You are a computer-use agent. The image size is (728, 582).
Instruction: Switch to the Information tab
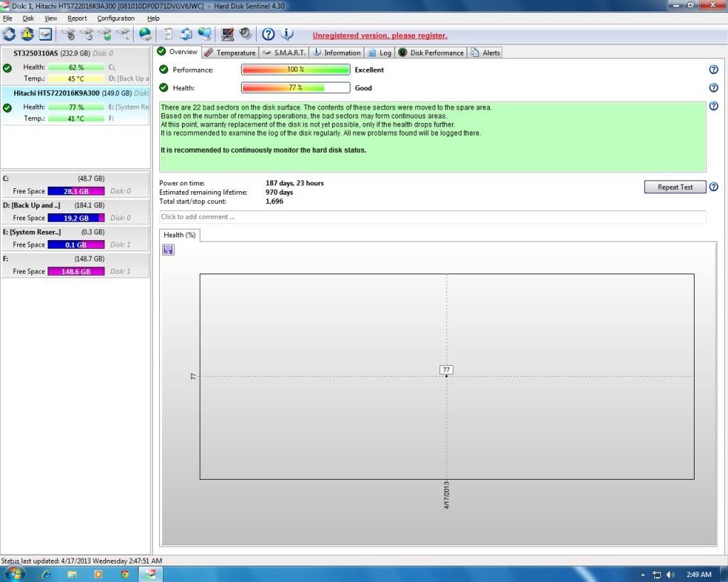pos(336,53)
